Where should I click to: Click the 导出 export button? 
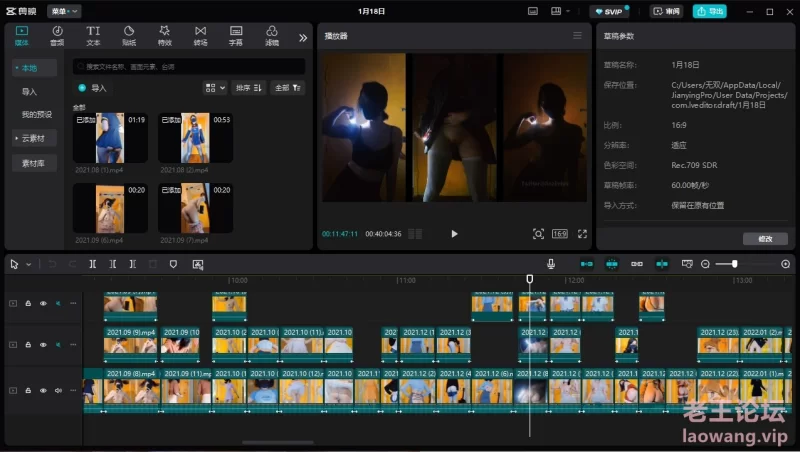coord(709,11)
